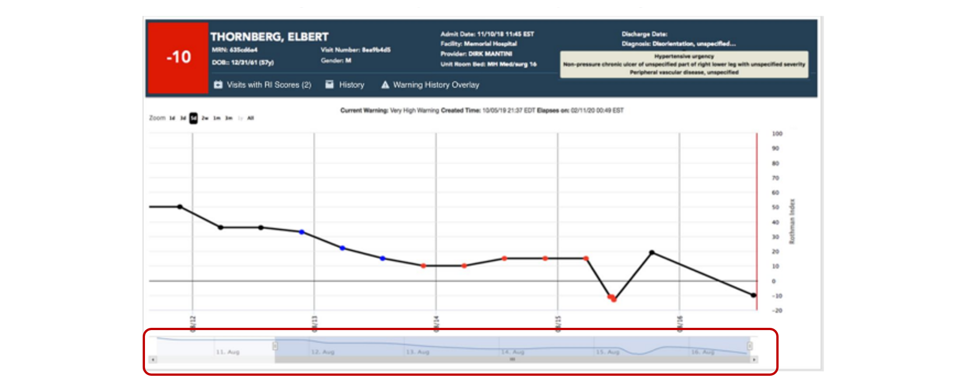Click the black data point peak at 20
Screen dimensions: 980x383
tap(652, 252)
